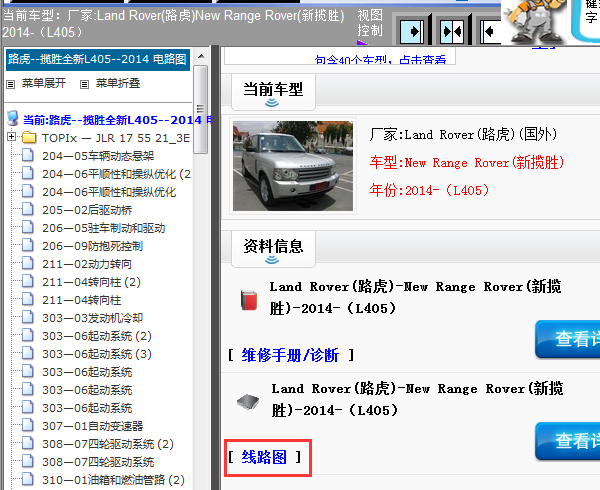
Task: Open 303—06起动系统 (2) document
Action: tap(97, 336)
